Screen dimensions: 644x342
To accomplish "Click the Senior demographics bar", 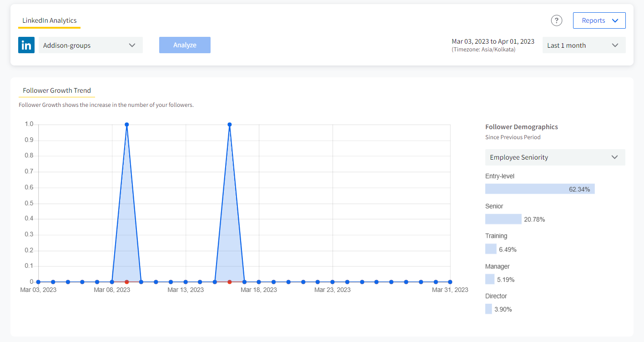I will (503, 219).
